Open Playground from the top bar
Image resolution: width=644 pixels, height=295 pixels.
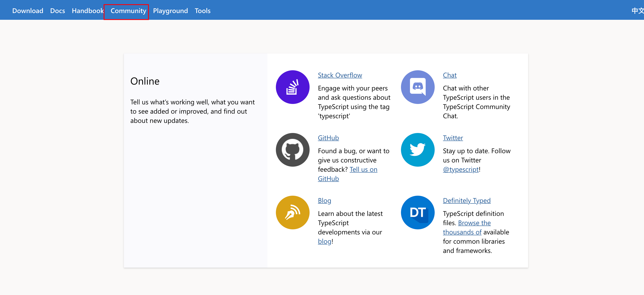[x=170, y=11]
